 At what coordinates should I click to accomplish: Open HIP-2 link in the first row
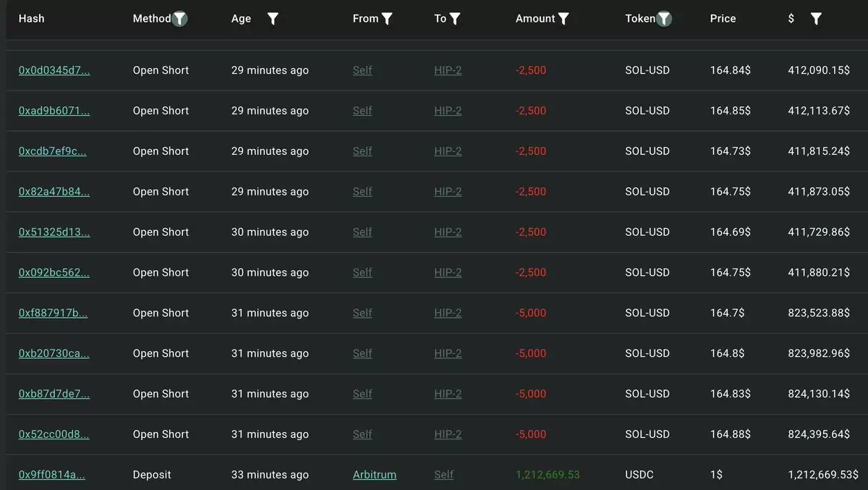(x=448, y=70)
